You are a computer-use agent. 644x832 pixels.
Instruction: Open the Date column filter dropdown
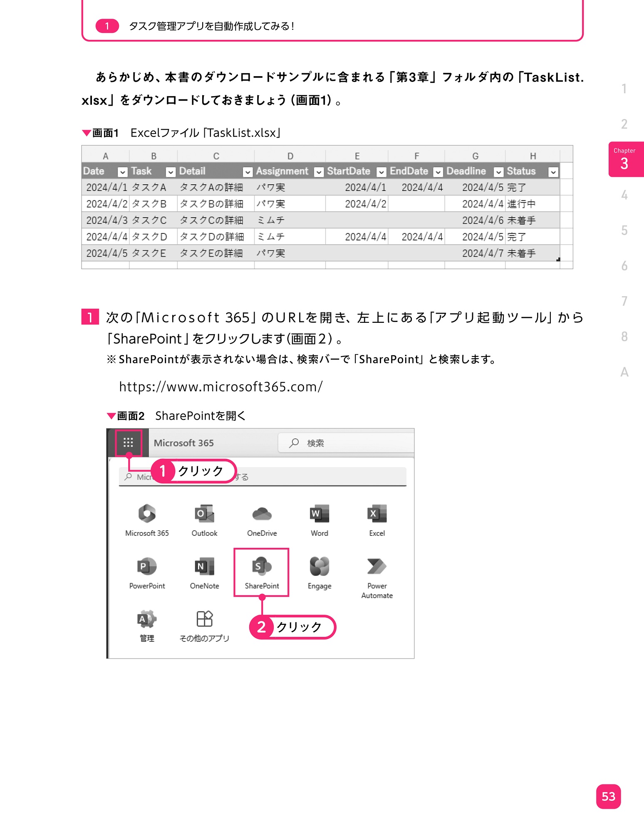click(122, 172)
